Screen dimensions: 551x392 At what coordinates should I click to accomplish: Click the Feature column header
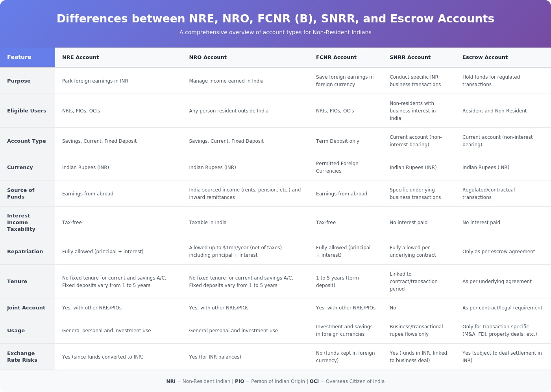19,57
